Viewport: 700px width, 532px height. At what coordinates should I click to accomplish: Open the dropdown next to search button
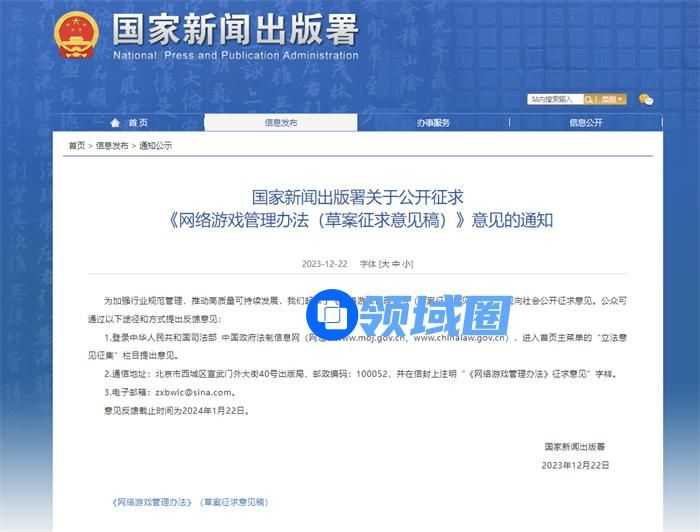[x=622, y=99]
